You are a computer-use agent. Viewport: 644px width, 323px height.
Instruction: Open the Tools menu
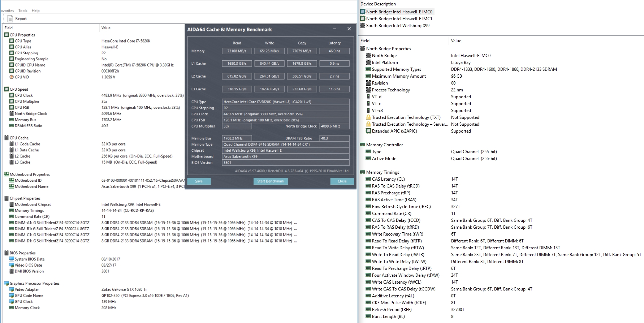pos(23,11)
